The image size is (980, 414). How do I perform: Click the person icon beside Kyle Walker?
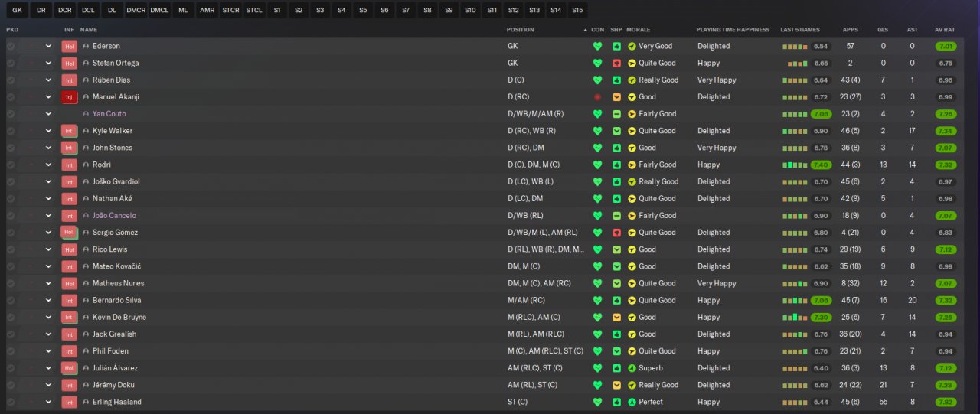click(x=86, y=131)
